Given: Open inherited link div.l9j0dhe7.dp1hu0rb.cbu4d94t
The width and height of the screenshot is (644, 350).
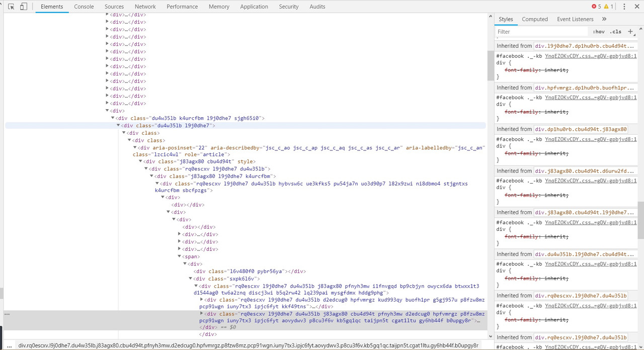Looking at the screenshot, I should coord(584,46).
